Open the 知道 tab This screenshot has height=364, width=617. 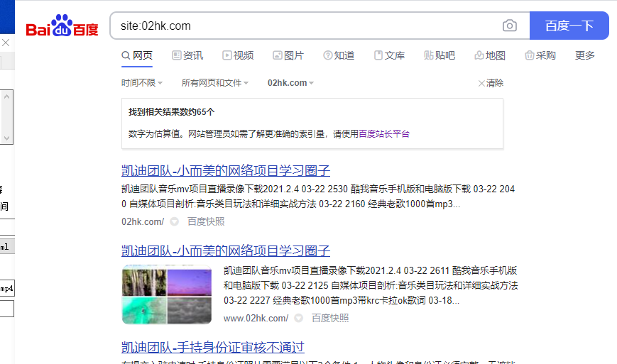click(339, 55)
